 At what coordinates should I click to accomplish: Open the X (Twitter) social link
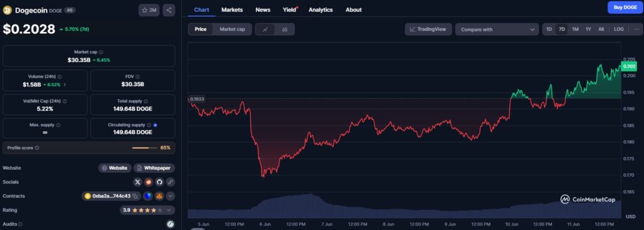tap(138, 182)
